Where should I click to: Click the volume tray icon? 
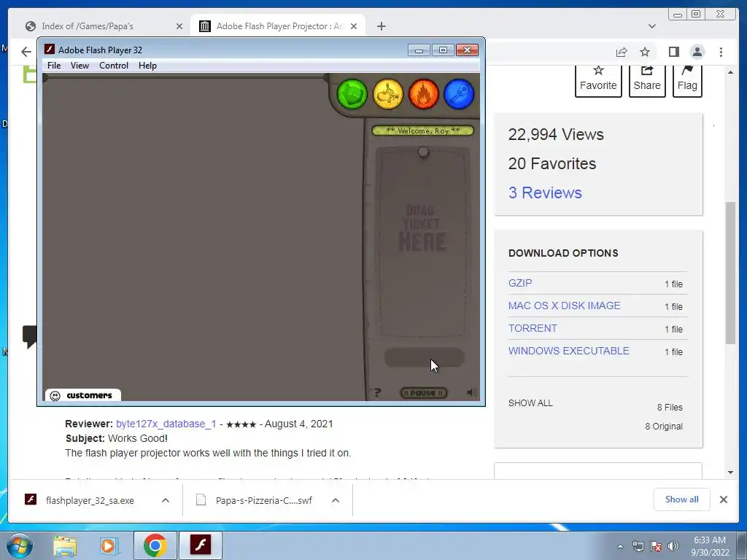tap(673, 547)
